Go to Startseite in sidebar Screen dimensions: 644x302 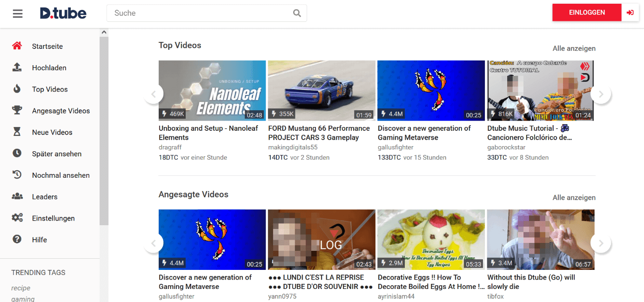pyautogui.click(x=47, y=47)
